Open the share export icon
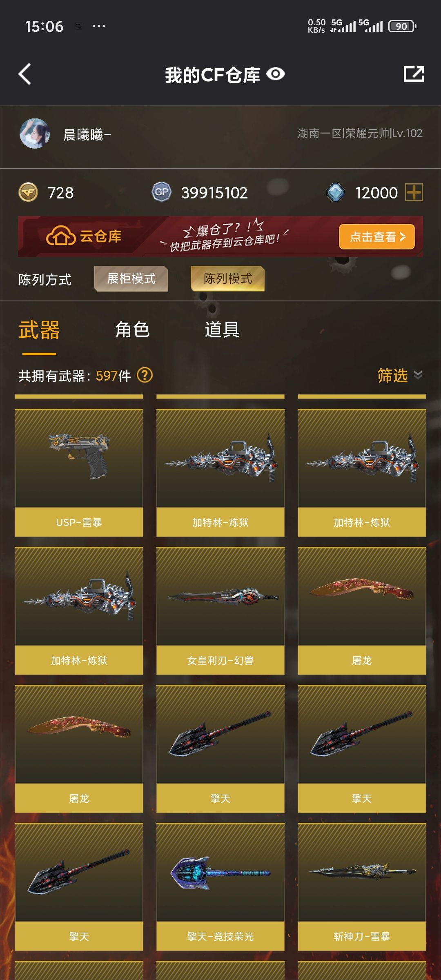Screen dimensions: 441x980 click(x=414, y=74)
